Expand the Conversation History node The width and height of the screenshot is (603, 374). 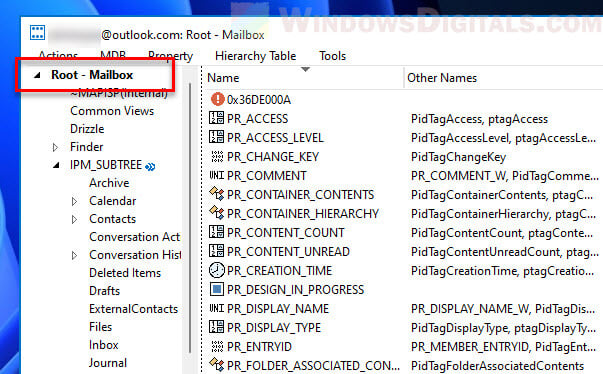pyautogui.click(x=74, y=255)
